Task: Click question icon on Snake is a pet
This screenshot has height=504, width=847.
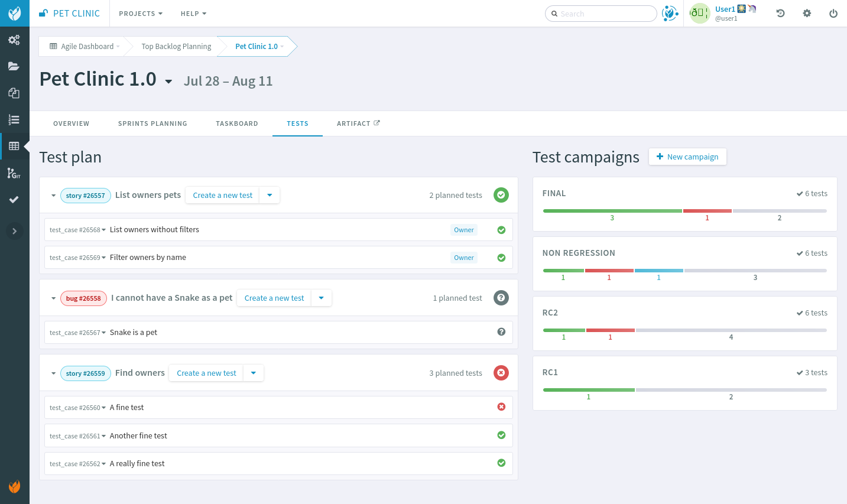Action: 501,332
